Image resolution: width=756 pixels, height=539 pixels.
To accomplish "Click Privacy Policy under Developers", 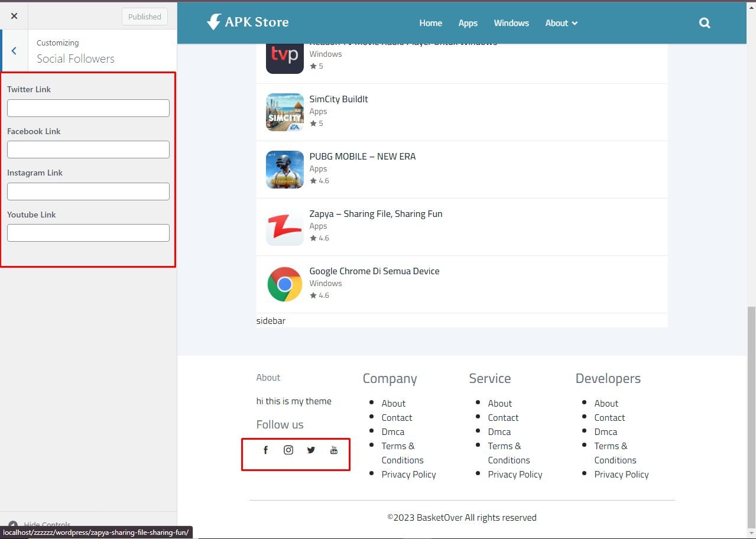I will point(621,475).
